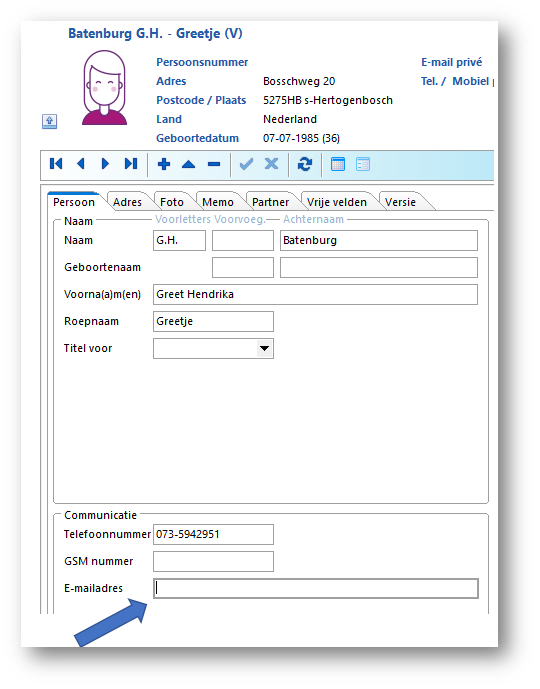540x689 pixels.
Task: Click the E-mail privé label
Action: pyautogui.click(x=451, y=62)
